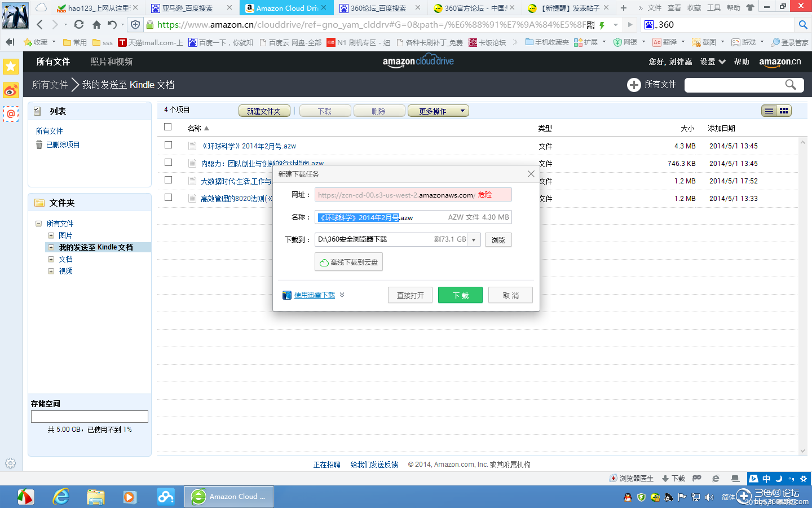The image size is (812, 508).
Task: Check the 内驱力 file checkbox
Action: [168, 163]
